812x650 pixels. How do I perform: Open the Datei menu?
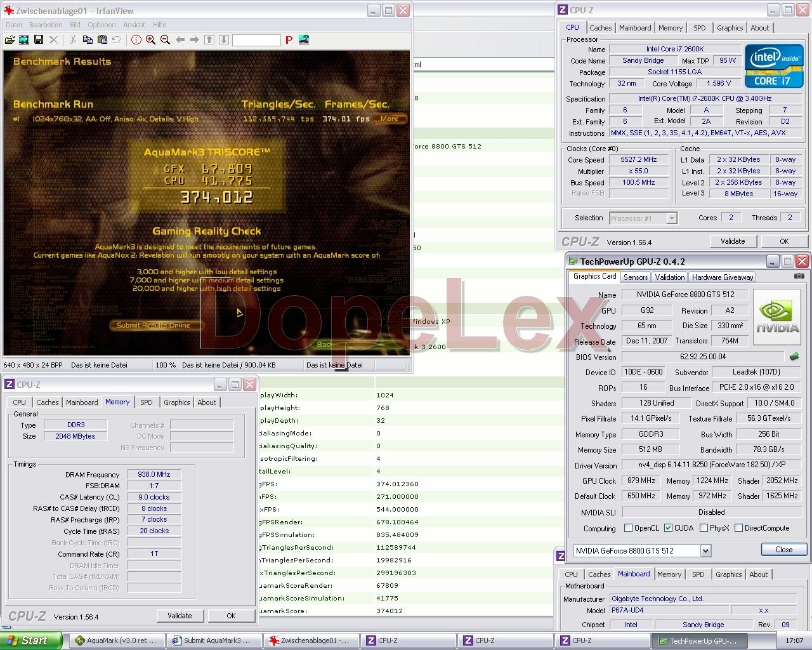click(x=13, y=25)
